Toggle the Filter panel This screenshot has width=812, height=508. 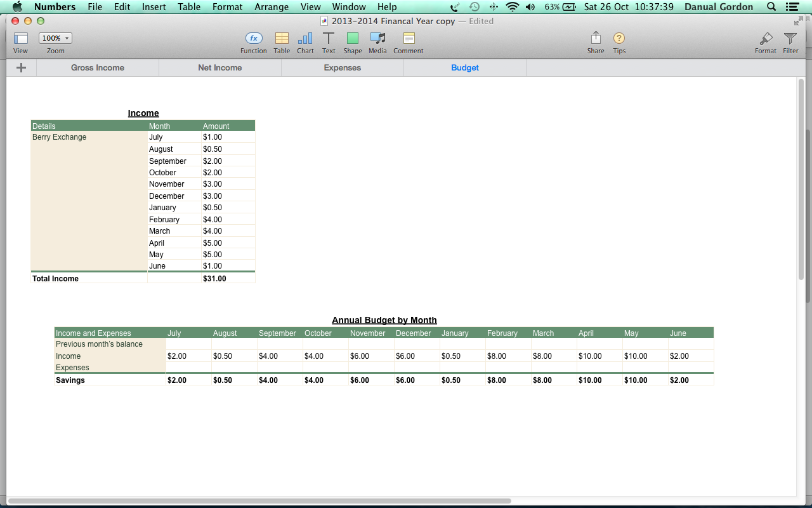(790, 39)
